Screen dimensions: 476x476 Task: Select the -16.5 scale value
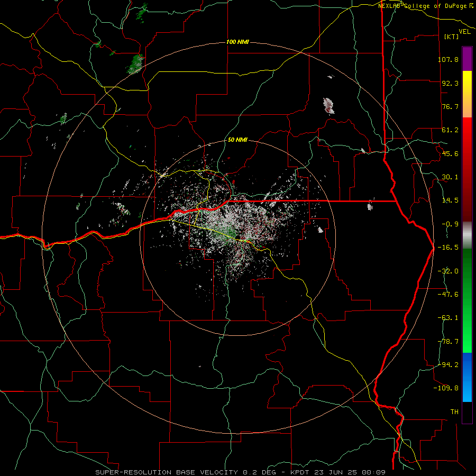coord(448,248)
